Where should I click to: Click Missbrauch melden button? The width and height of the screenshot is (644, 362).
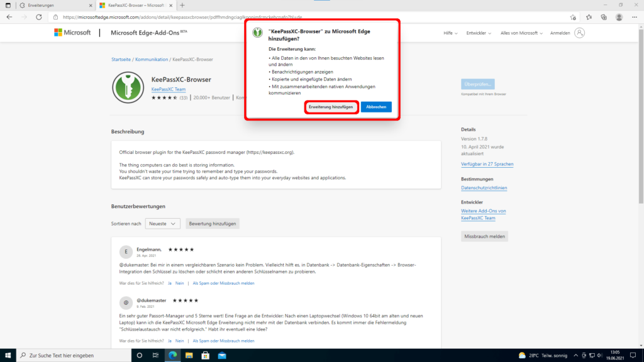[485, 236]
